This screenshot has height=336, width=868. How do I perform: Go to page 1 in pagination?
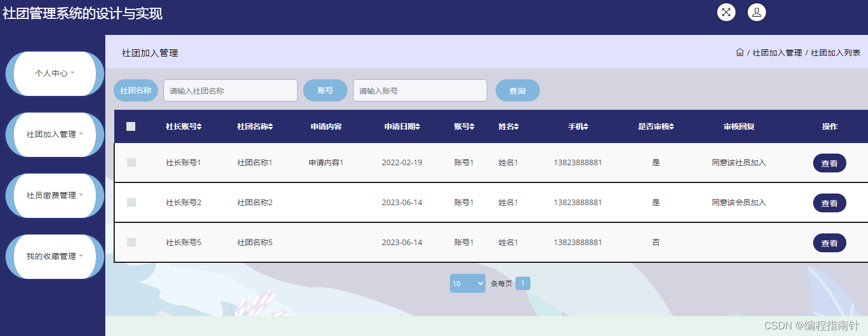[523, 283]
